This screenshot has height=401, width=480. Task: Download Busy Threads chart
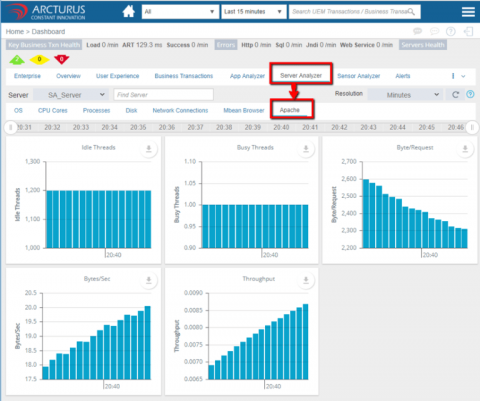pos(306,149)
